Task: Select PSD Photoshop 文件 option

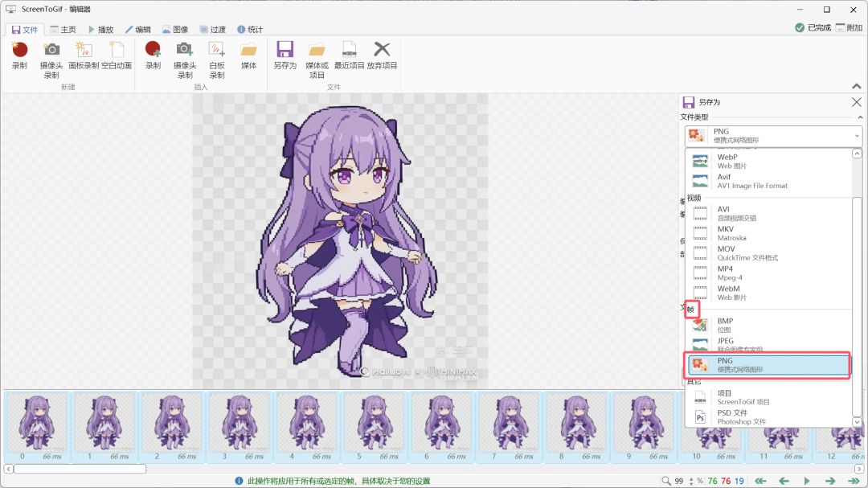Action: [768, 417]
